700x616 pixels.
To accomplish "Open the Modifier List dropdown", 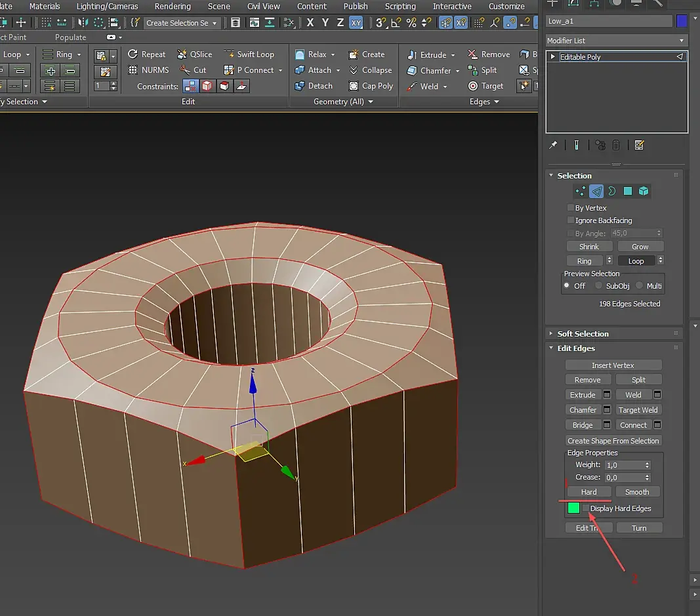I will click(617, 41).
